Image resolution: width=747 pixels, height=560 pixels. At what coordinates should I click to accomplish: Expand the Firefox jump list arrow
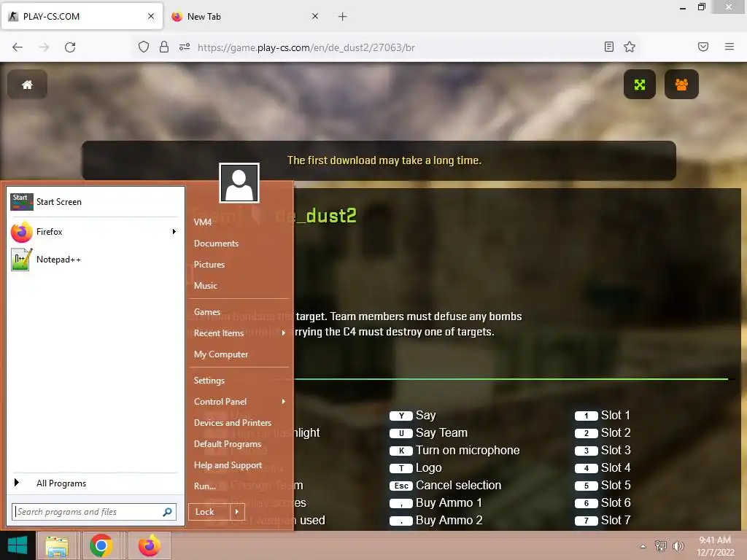coord(174,232)
